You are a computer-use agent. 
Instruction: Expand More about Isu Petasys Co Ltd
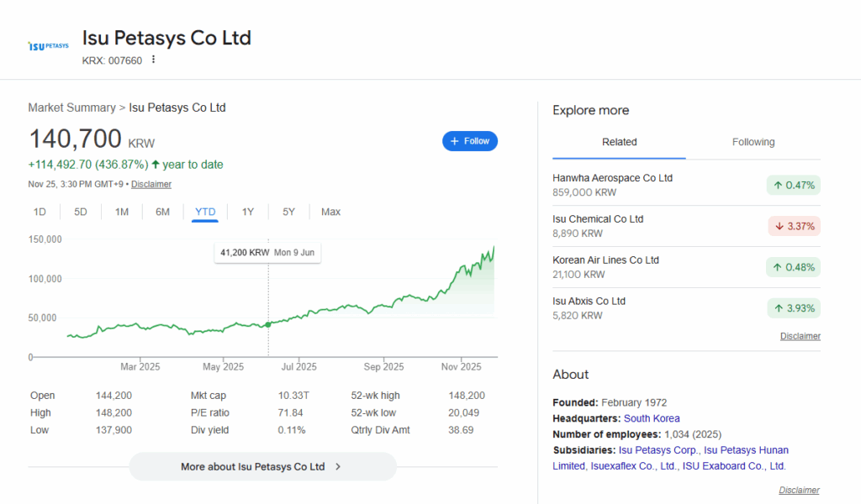tap(261, 466)
